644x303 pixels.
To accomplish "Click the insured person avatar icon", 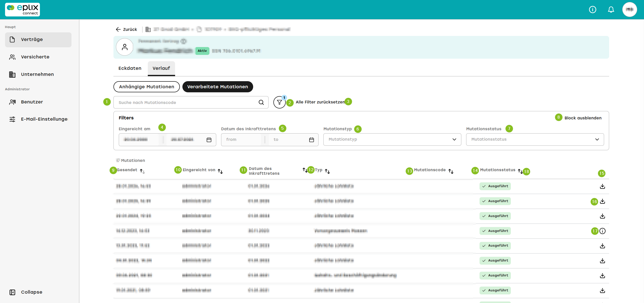I will click(125, 47).
